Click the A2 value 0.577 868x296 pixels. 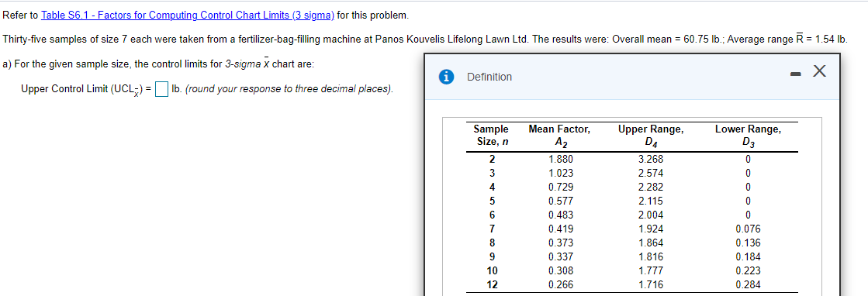(x=560, y=201)
